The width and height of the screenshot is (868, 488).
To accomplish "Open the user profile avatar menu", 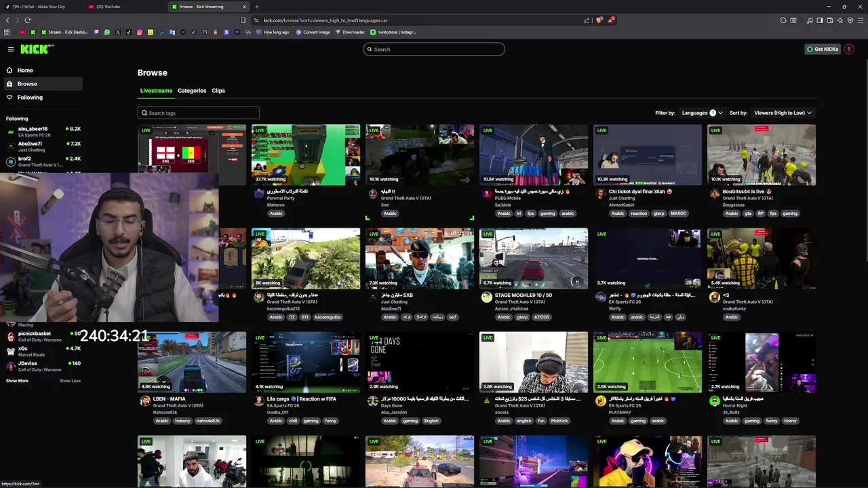I will 849,49.
